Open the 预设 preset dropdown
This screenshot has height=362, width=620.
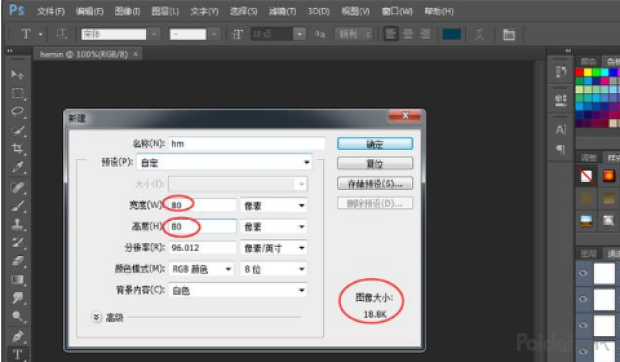click(x=224, y=162)
